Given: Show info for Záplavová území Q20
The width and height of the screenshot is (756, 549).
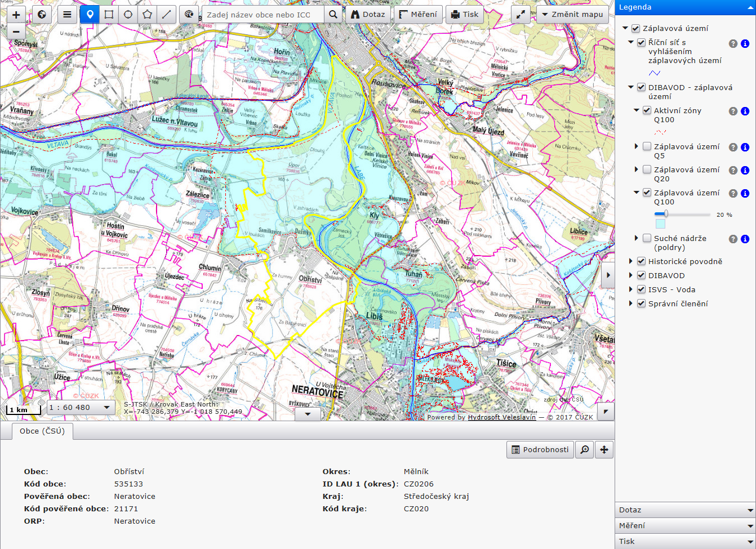Looking at the screenshot, I should coord(745,171).
